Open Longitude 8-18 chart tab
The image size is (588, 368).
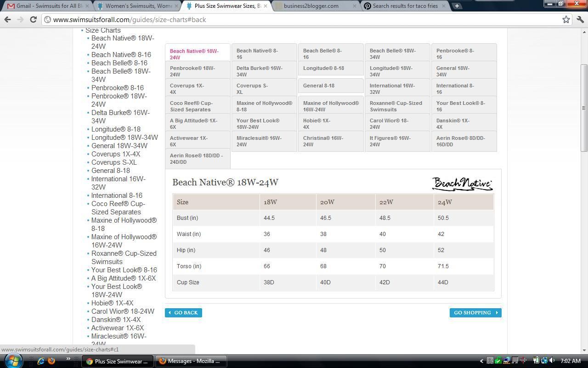pyautogui.click(x=331, y=68)
